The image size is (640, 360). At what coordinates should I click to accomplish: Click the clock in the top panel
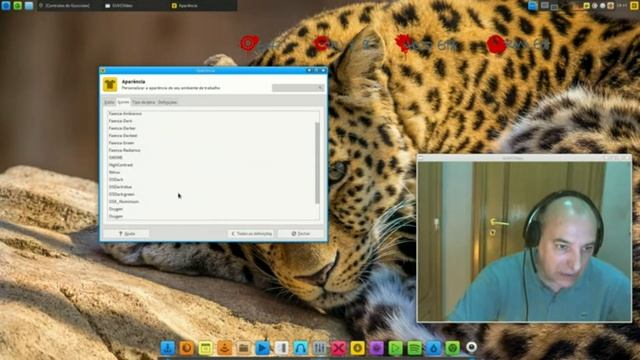point(622,5)
